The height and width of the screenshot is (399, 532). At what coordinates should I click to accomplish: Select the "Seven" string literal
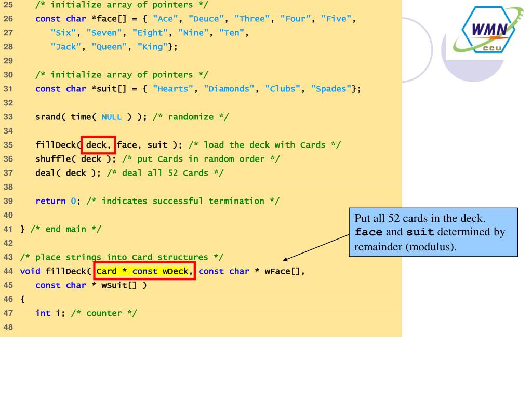coord(104,33)
